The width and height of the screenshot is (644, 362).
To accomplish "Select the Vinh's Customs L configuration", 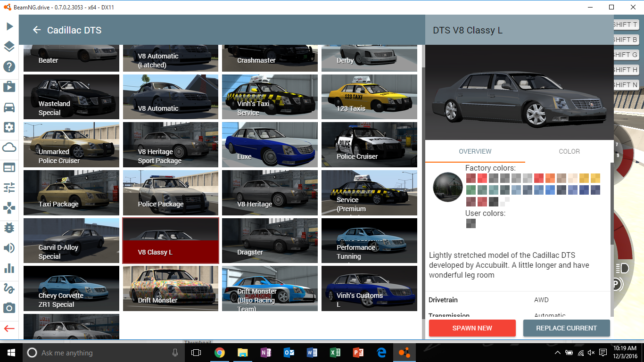I will click(x=369, y=288).
